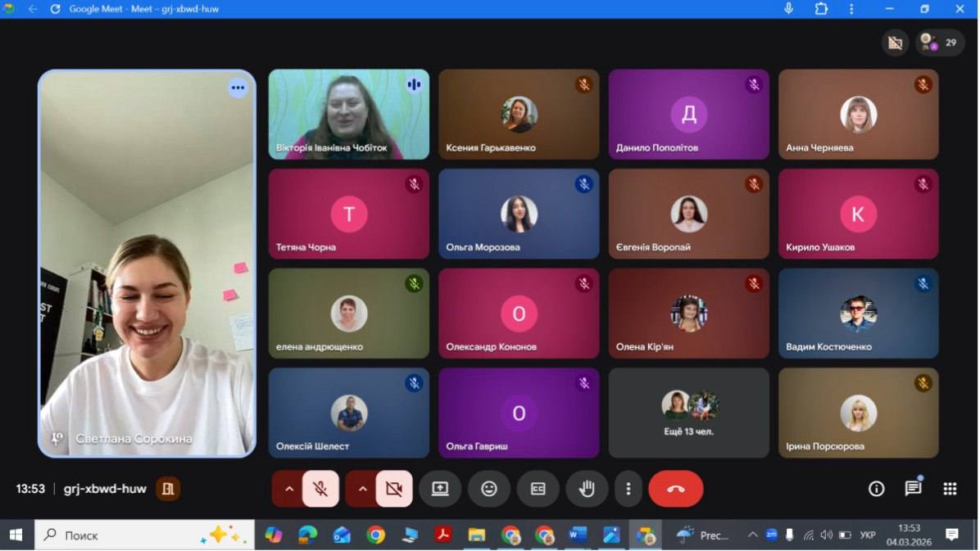This screenshot has width=980, height=551.
Task: Click the raise hand icon
Action: pyautogui.click(x=587, y=489)
